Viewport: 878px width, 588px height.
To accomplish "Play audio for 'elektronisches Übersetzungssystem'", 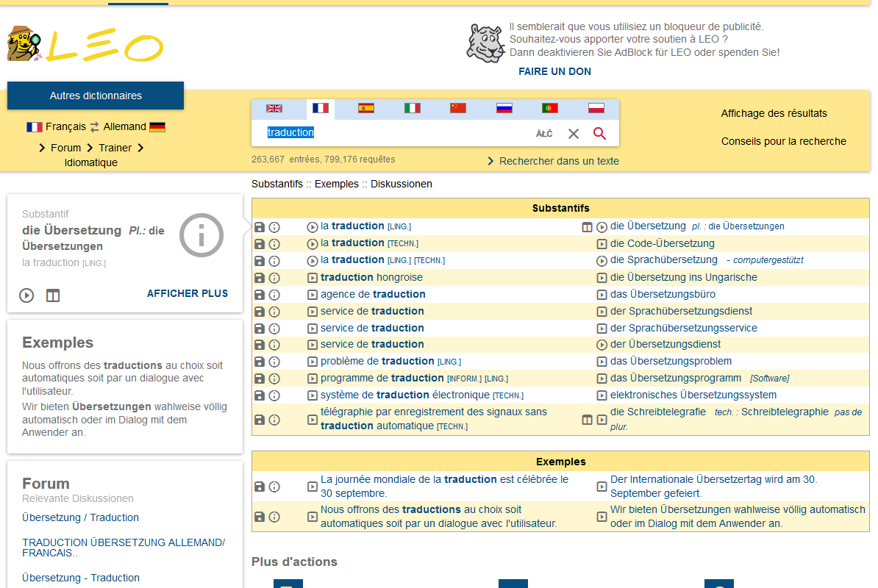I will click(x=602, y=395).
